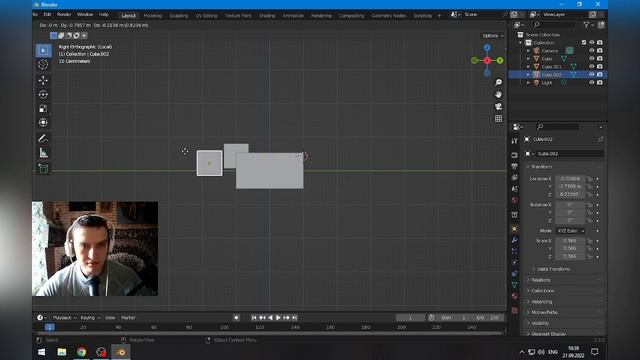
Task: Open the Help menu
Action: click(104, 15)
